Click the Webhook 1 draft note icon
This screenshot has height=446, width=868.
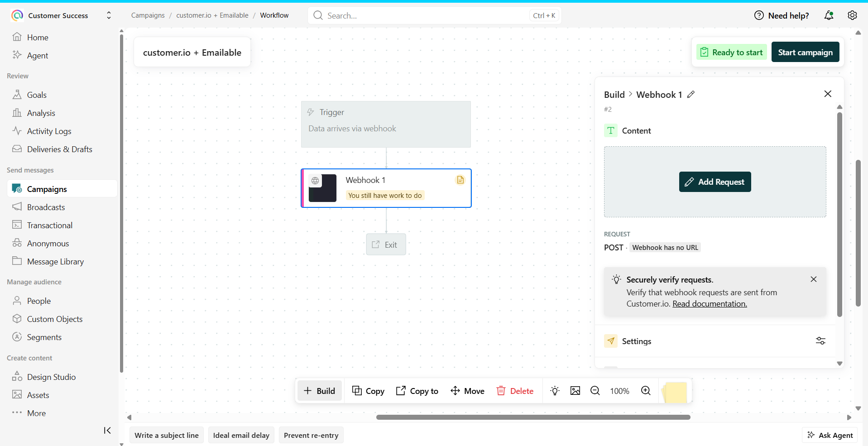[x=460, y=180]
